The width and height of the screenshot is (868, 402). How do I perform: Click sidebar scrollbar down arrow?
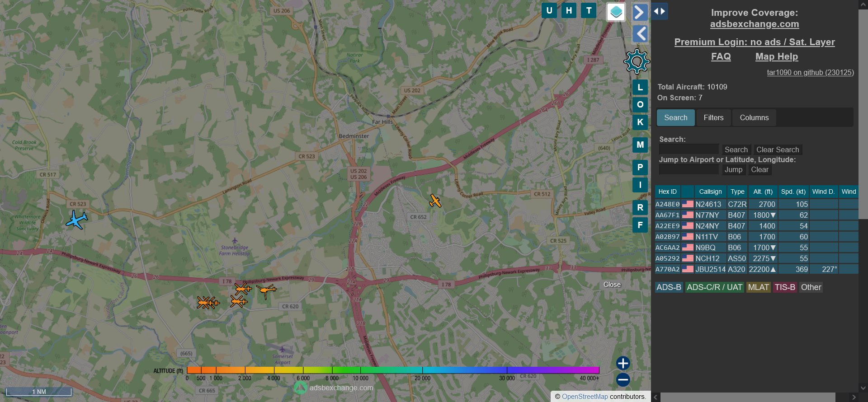click(x=863, y=388)
